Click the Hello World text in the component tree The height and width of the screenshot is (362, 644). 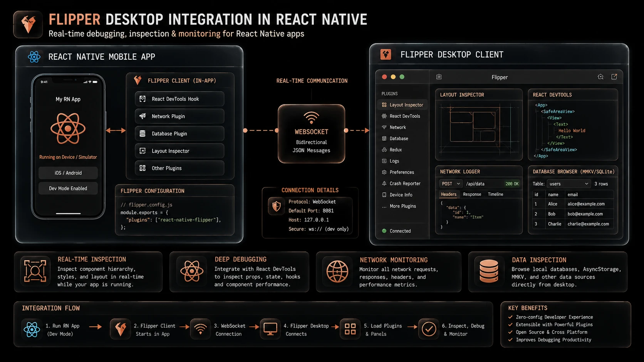(x=572, y=131)
